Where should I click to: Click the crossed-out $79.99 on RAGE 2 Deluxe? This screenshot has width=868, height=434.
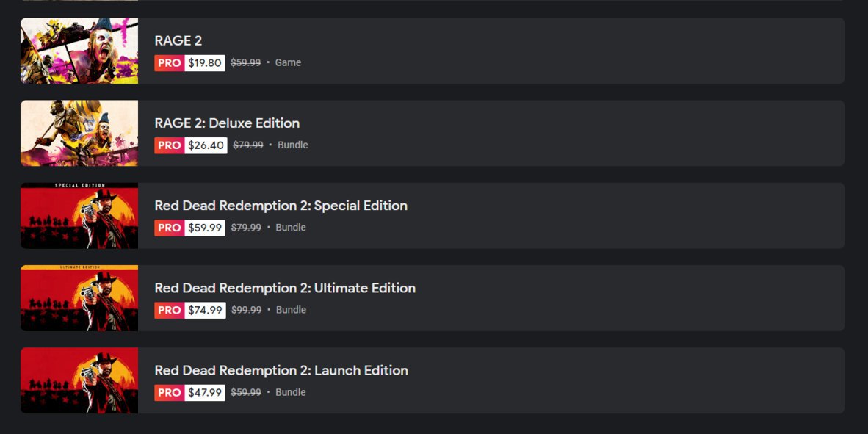click(x=248, y=145)
